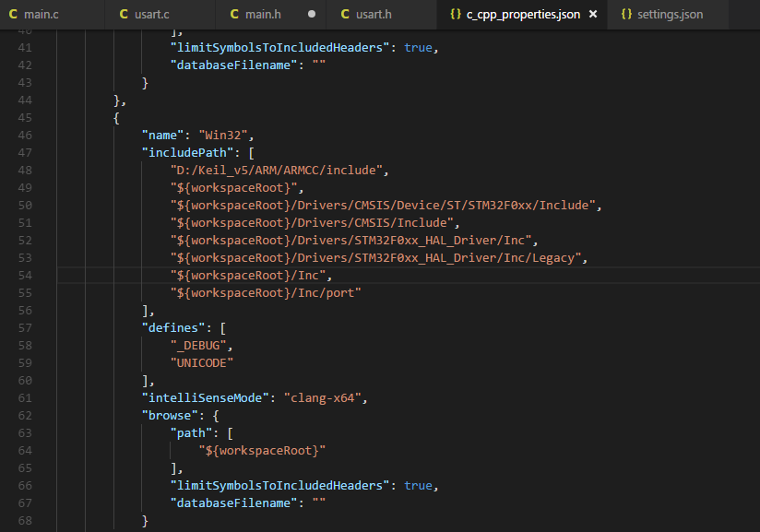Click the C file icon on main.h tab
The image size is (760, 532).
pos(234,15)
